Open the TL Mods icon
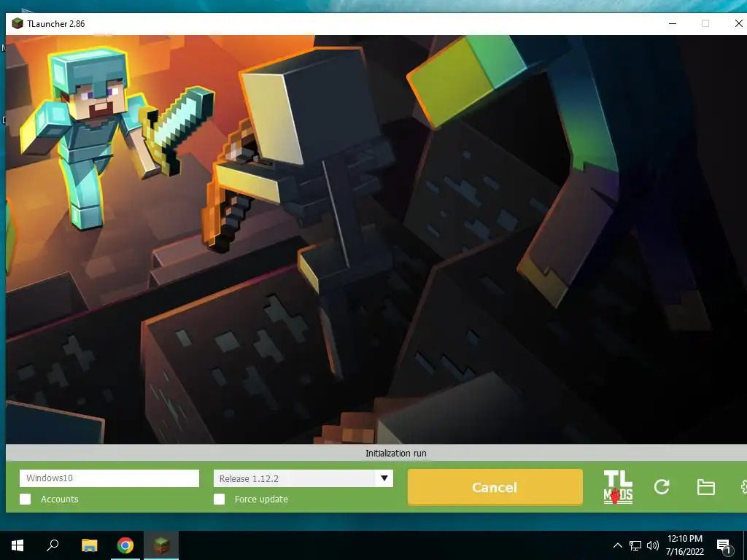Viewport: 747px width, 560px height. pyautogui.click(x=618, y=486)
